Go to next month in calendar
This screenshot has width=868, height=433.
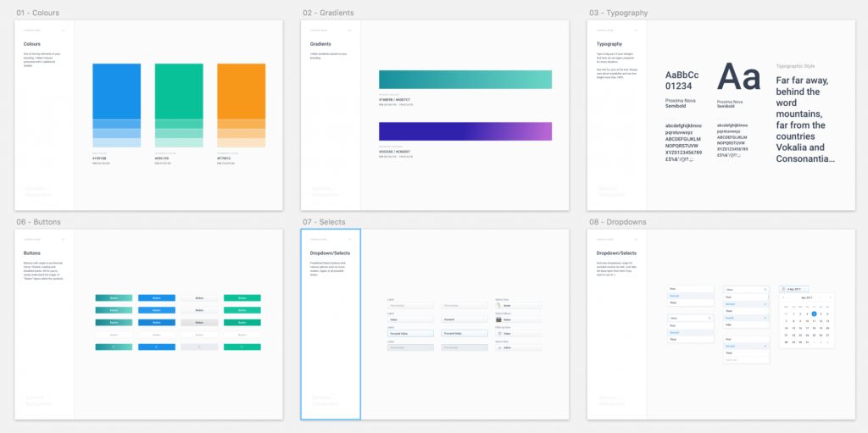pos(831,297)
